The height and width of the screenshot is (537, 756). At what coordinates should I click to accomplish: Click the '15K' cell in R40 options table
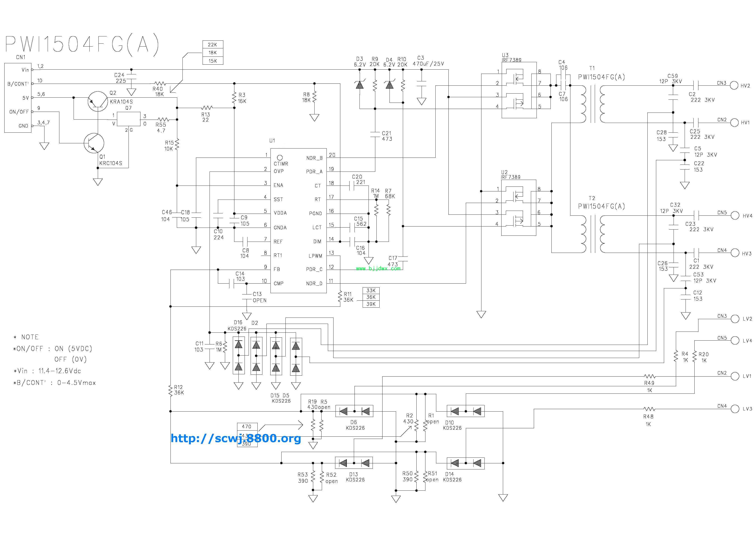click(213, 61)
